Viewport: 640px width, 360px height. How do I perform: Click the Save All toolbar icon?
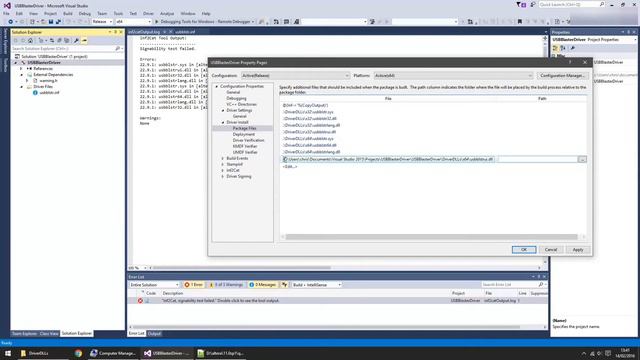58,22
